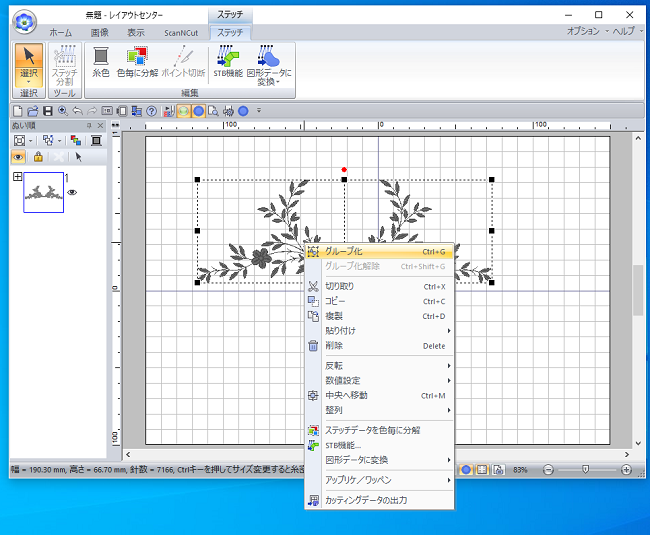
Task: Click the save floppy disk icon
Action: [48, 110]
